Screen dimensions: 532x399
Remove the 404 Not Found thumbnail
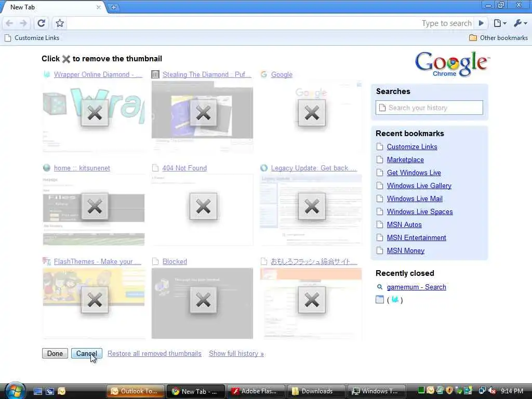(x=203, y=206)
